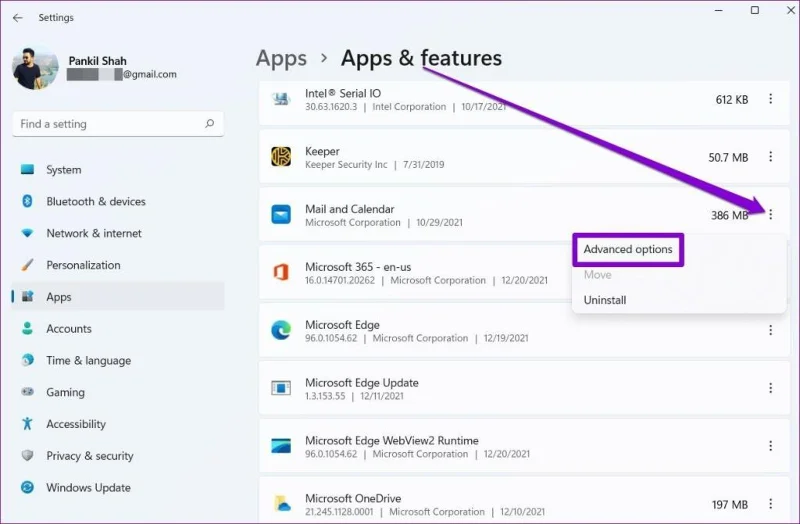Open the System settings page

[118, 169]
